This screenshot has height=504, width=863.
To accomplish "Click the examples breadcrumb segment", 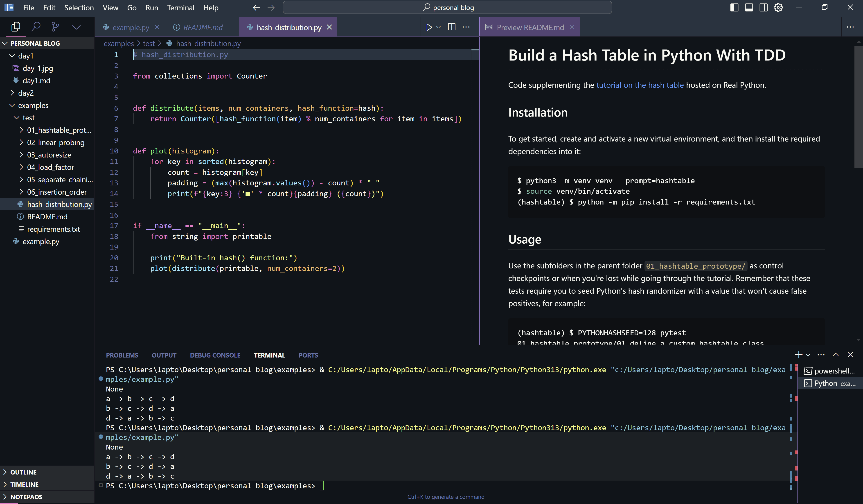I will click(119, 43).
